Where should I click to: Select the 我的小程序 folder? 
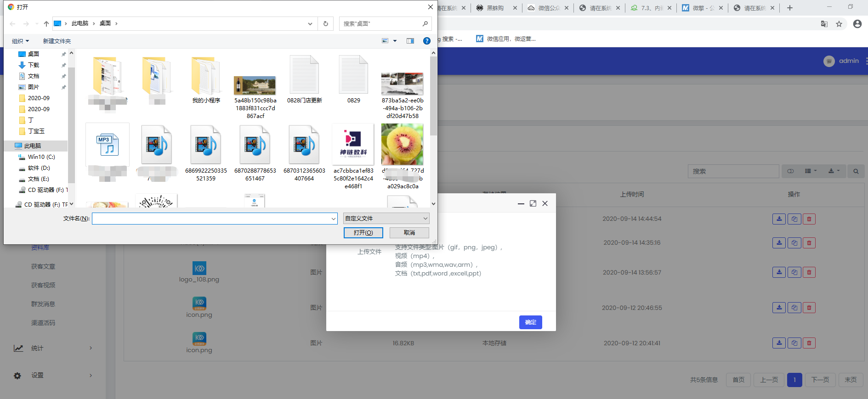tap(206, 81)
